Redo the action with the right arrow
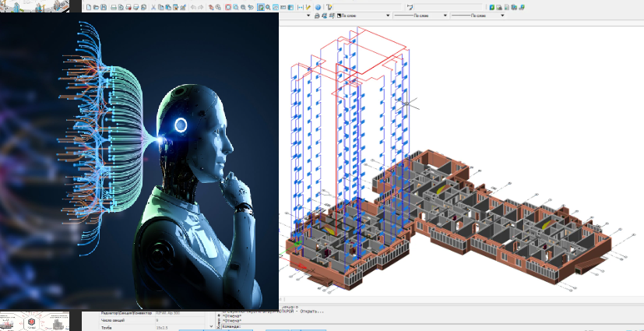644x331 pixels. 201,7
